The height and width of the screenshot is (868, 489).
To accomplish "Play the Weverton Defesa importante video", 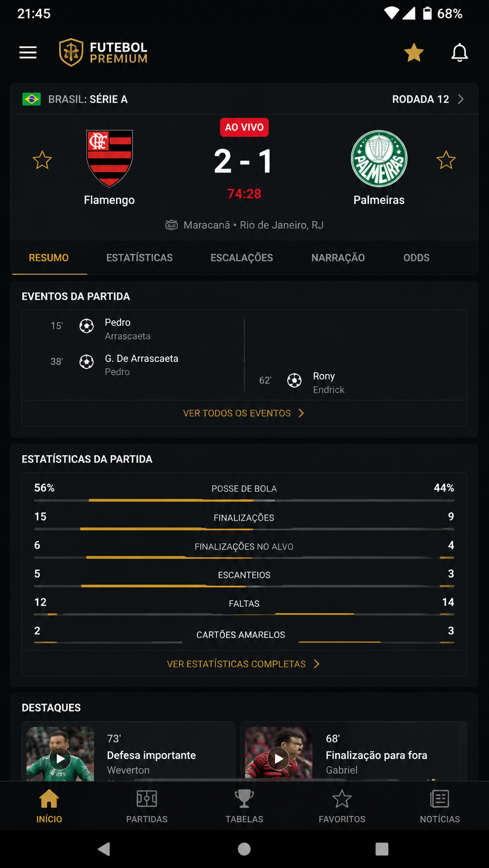I will [60, 758].
